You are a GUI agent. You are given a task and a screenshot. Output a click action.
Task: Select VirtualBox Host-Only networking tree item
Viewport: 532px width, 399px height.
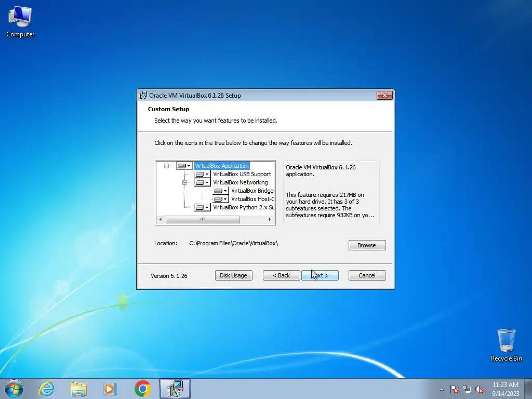252,199
